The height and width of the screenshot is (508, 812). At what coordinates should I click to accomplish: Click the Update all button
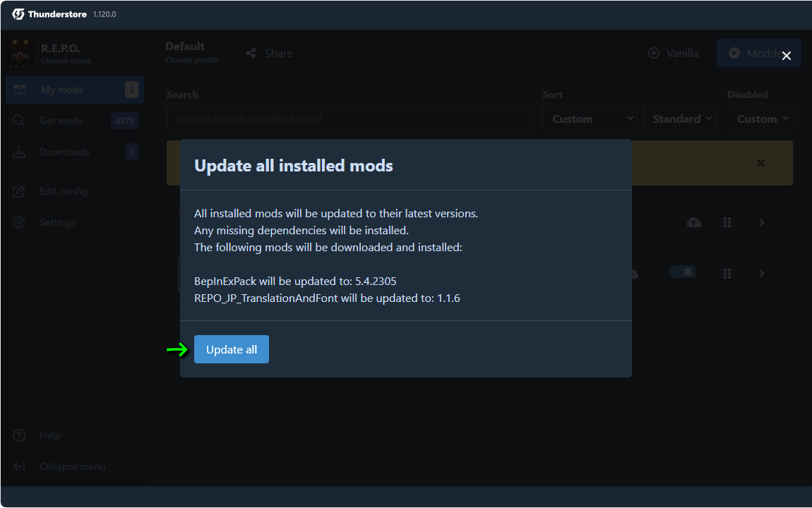click(x=231, y=349)
